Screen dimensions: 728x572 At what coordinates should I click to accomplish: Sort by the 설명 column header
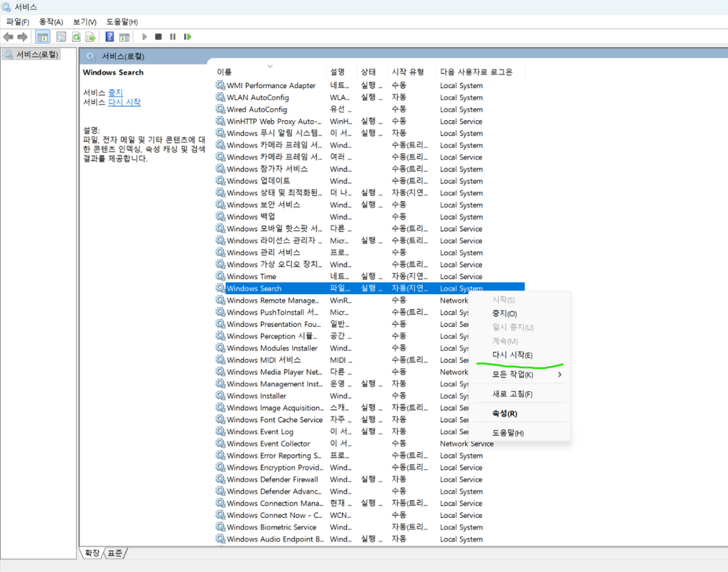338,72
